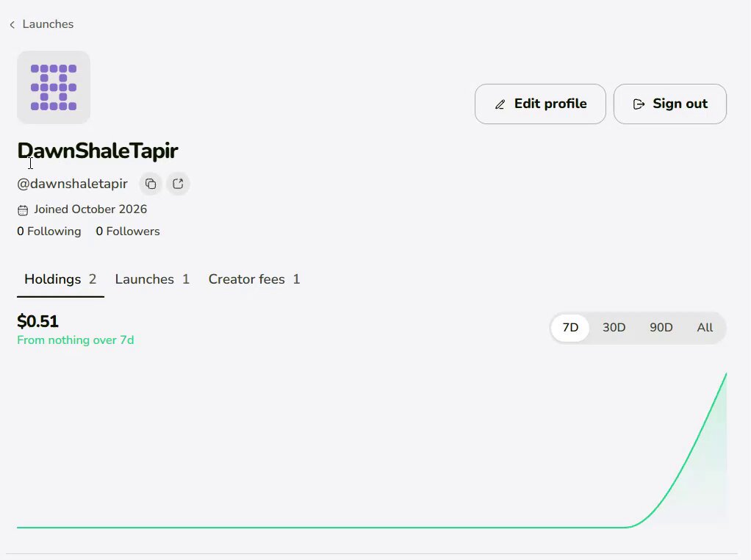
Task: View 0 Following list
Action: pos(48,231)
